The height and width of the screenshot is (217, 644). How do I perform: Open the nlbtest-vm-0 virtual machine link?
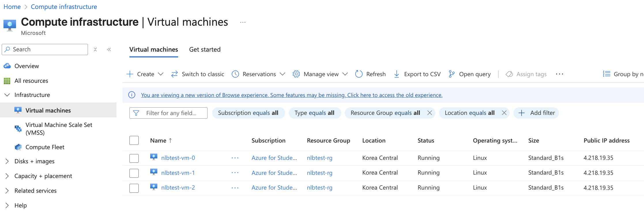click(178, 158)
